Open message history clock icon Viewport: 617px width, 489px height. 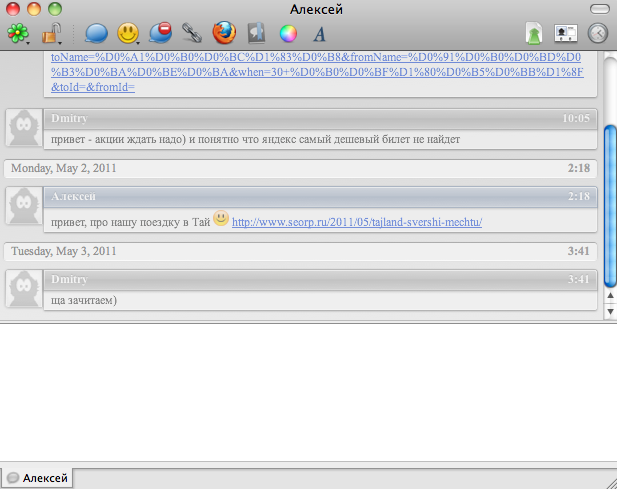(598, 35)
